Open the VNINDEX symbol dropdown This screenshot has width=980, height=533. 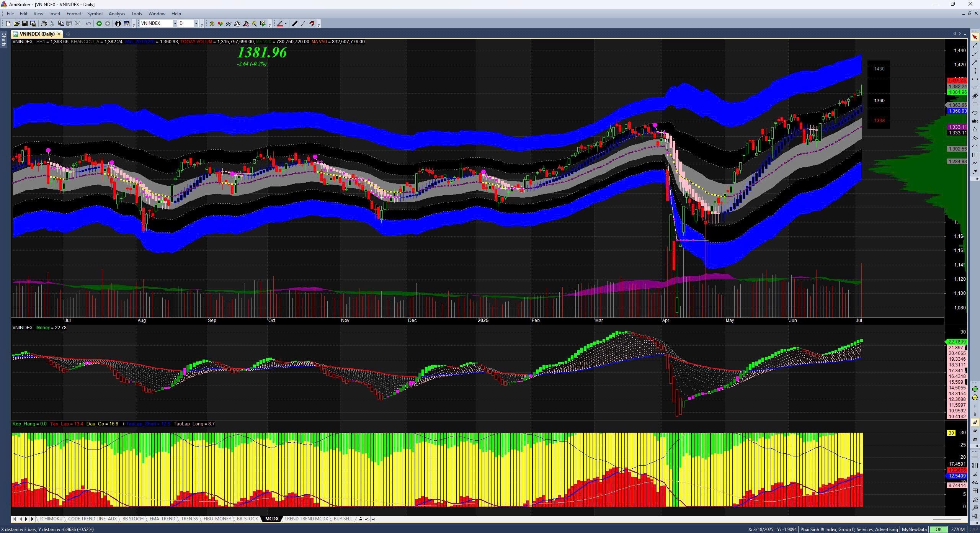point(175,24)
